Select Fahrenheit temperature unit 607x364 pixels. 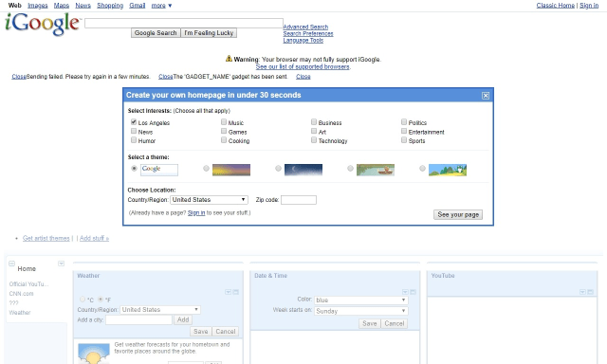click(x=101, y=299)
